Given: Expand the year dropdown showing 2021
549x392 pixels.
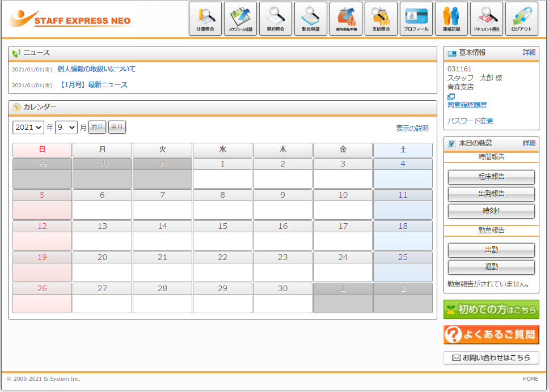Looking at the screenshot, I should click(x=28, y=127).
